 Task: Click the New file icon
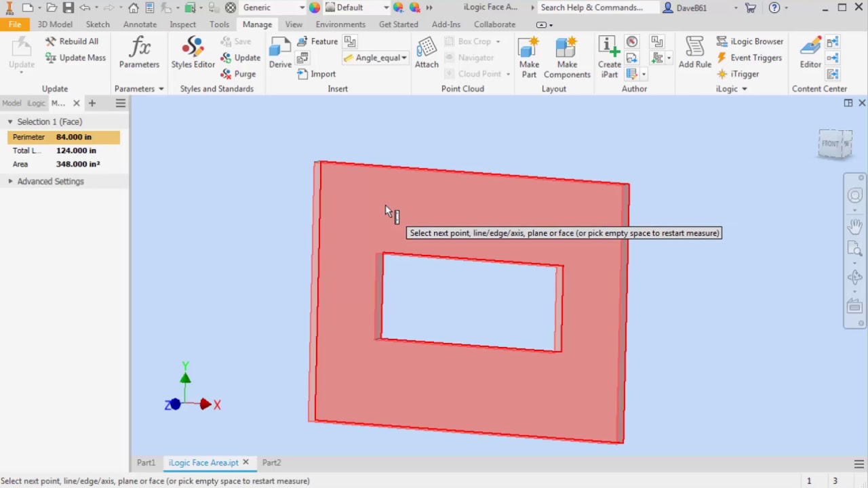point(28,7)
